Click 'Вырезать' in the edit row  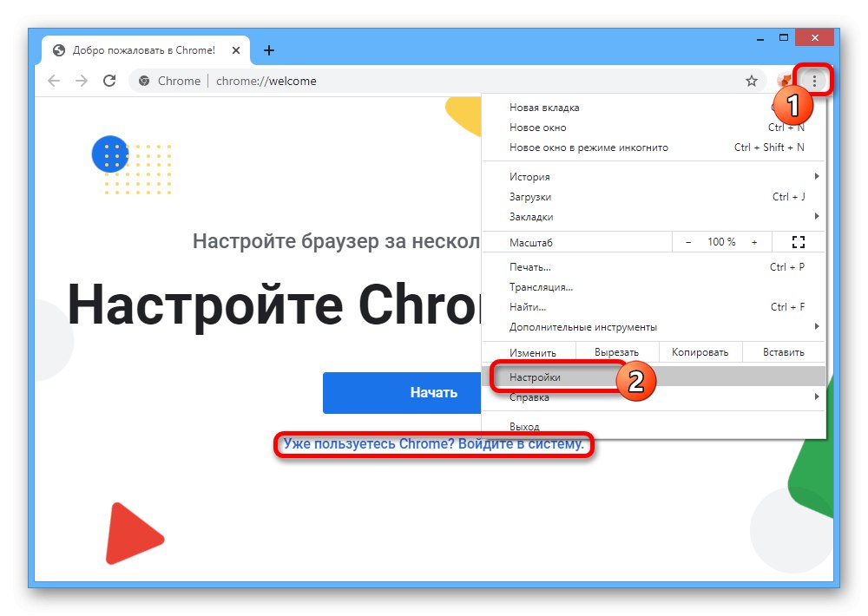[x=616, y=352]
